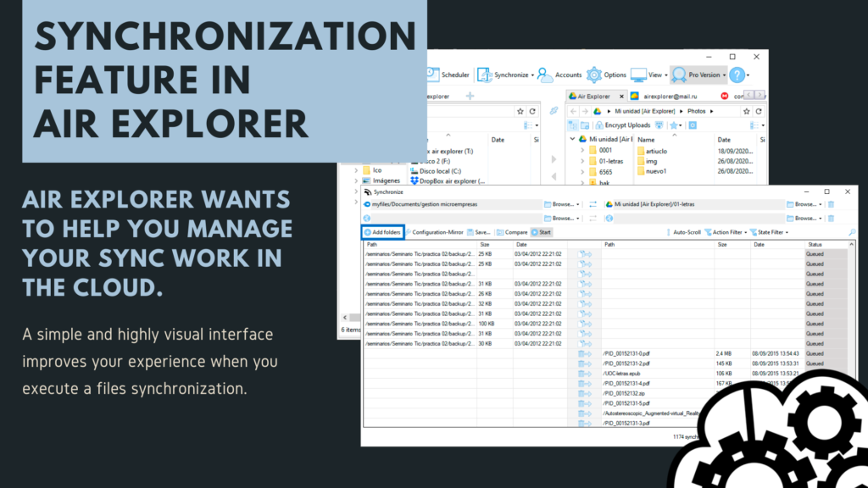
Task: Select DropBox air explorer entry
Action: pos(448,181)
